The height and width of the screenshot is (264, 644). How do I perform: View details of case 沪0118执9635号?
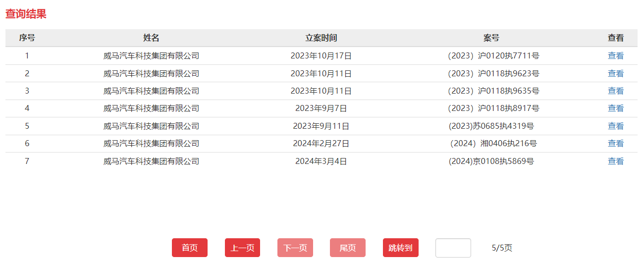click(615, 91)
